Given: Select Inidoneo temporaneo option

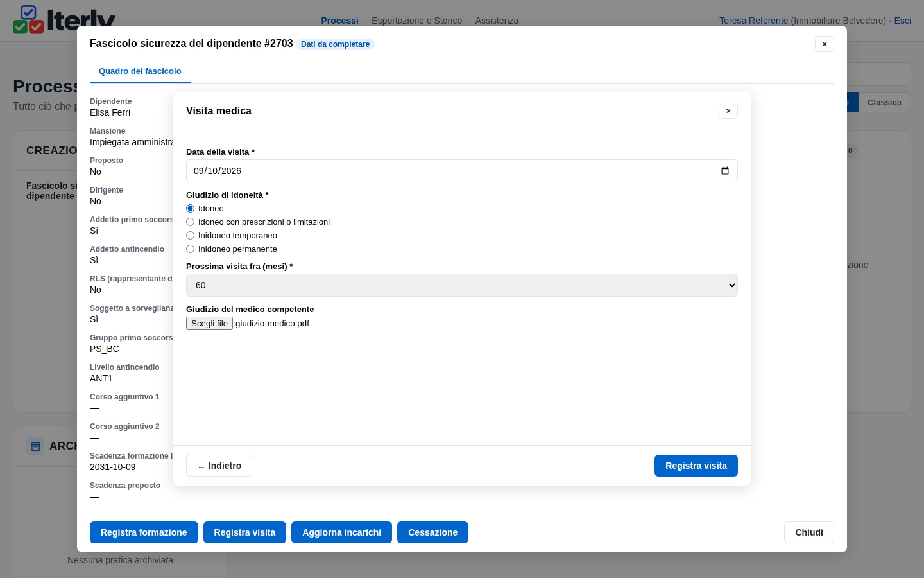Looking at the screenshot, I should pyautogui.click(x=190, y=236).
